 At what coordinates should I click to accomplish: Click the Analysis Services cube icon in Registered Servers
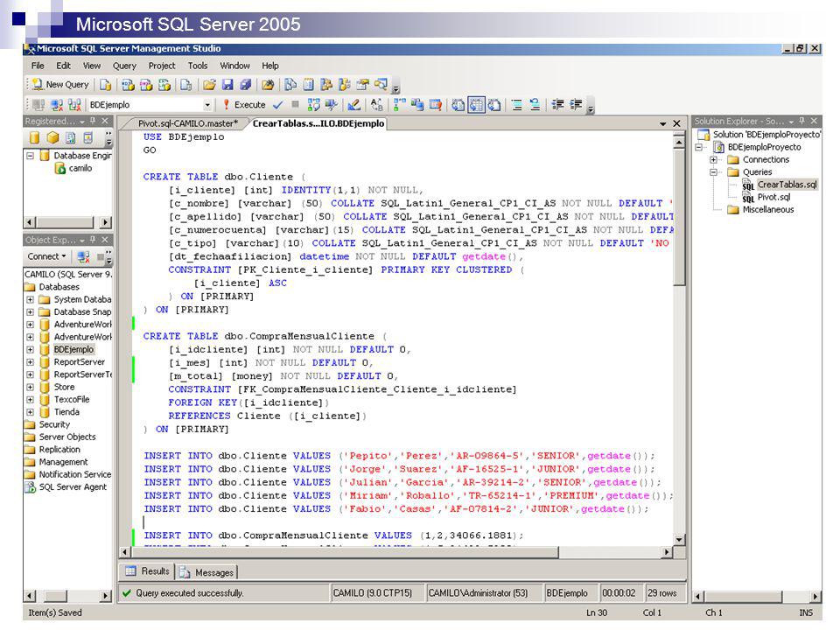(x=52, y=137)
